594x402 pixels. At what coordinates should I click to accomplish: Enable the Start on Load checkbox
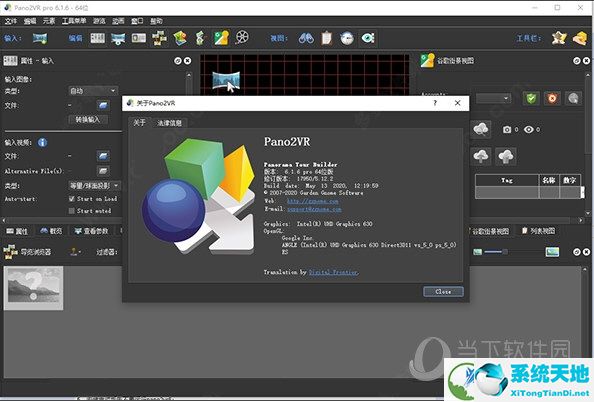[72, 199]
